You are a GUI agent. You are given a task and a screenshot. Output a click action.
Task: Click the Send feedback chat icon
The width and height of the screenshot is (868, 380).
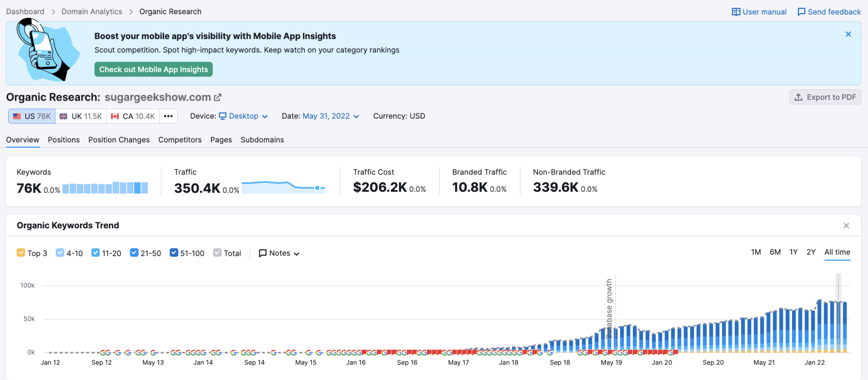point(801,12)
